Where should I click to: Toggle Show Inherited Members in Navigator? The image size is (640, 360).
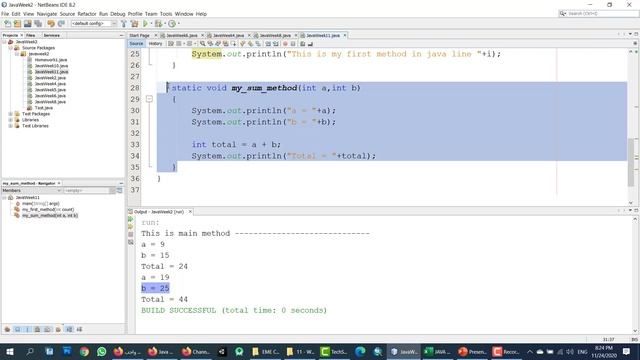click(7, 329)
